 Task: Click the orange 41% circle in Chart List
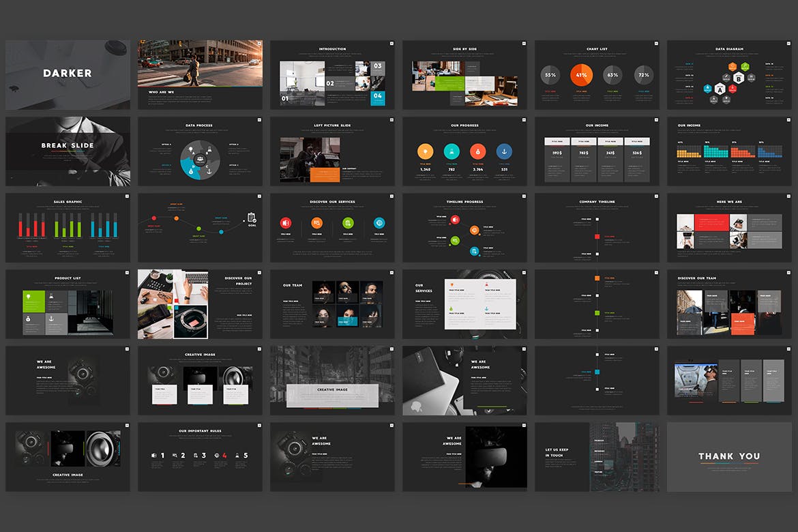(581, 75)
